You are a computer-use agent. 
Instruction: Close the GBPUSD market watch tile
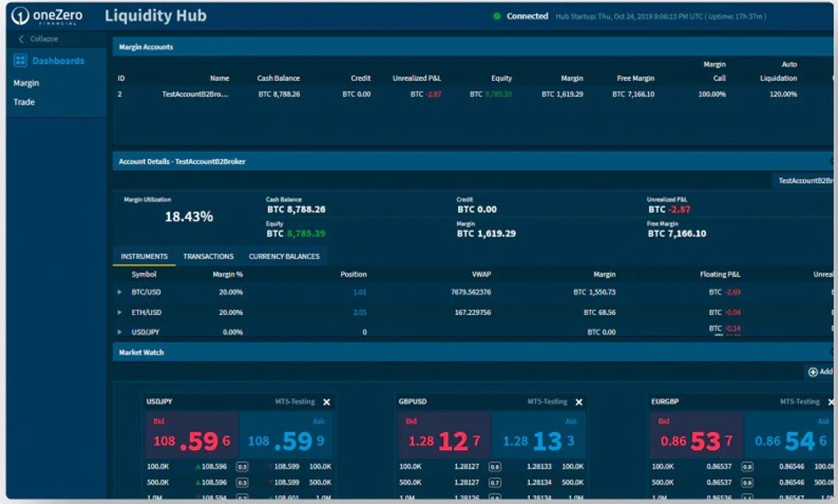(x=579, y=402)
